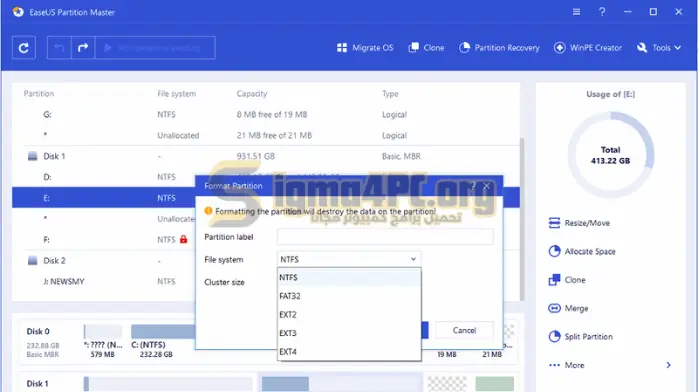This screenshot has height=392, width=698.
Task: Choose EXT3 from the file system list
Action: (x=349, y=333)
